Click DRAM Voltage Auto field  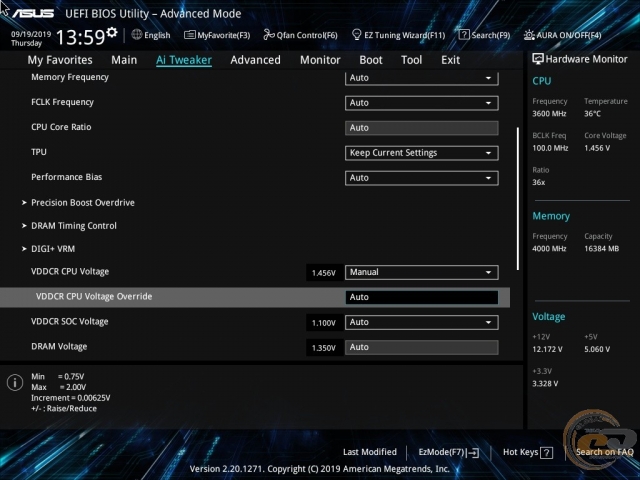click(421, 347)
